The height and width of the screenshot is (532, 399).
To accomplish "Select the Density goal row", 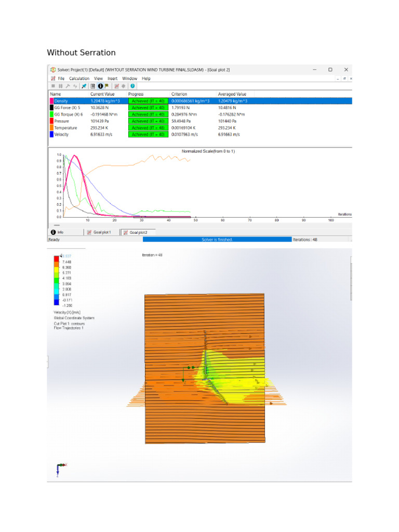I will (201, 101).
